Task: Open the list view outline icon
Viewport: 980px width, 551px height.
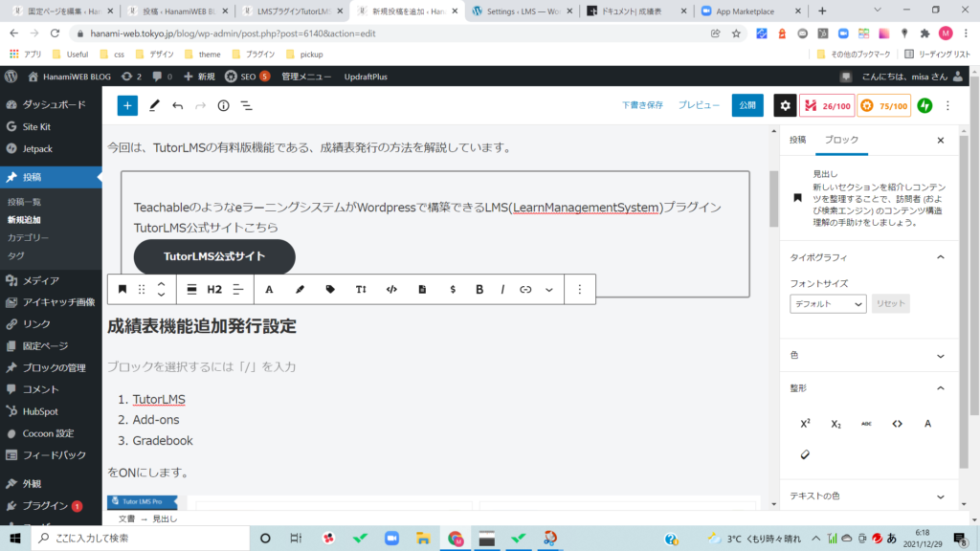Action: (x=246, y=105)
